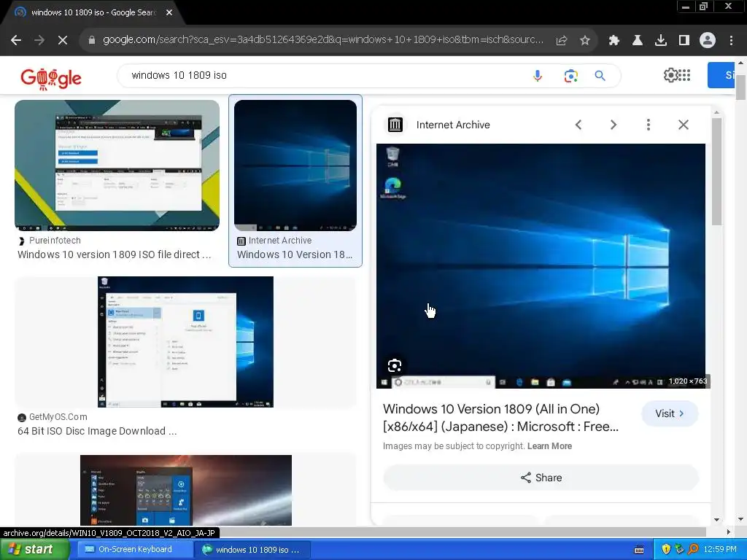
Task: Click the page scrollbar down arrow
Action: (740, 519)
